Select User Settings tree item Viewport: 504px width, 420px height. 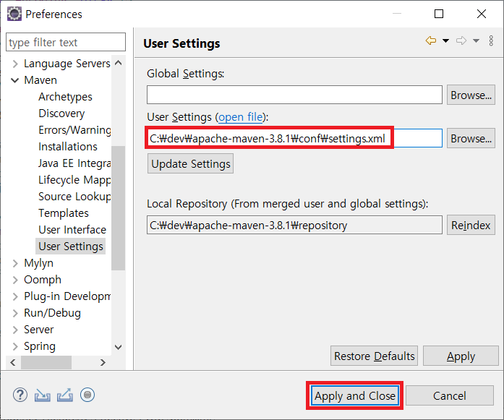[71, 247]
